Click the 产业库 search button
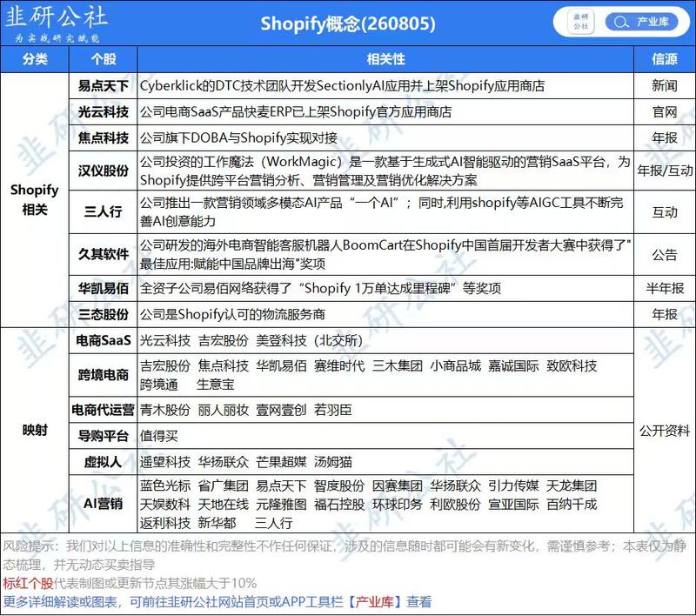The width and height of the screenshot is (696, 616). [641, 22]
